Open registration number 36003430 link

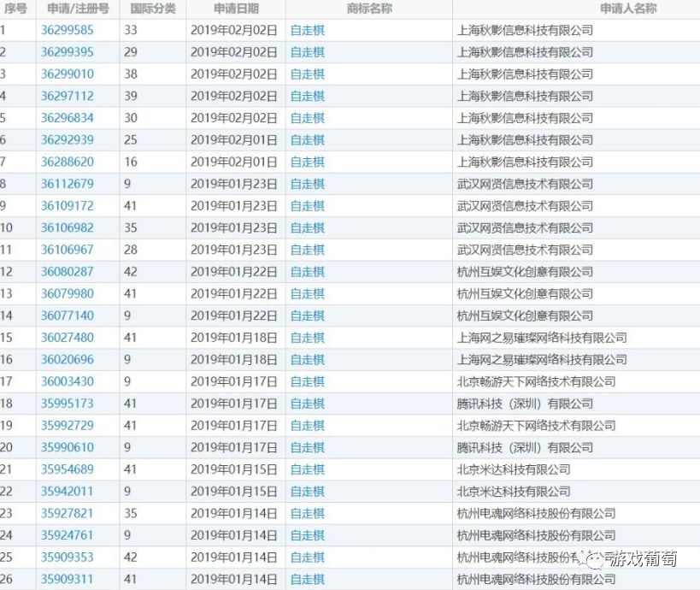pos(68,381)
